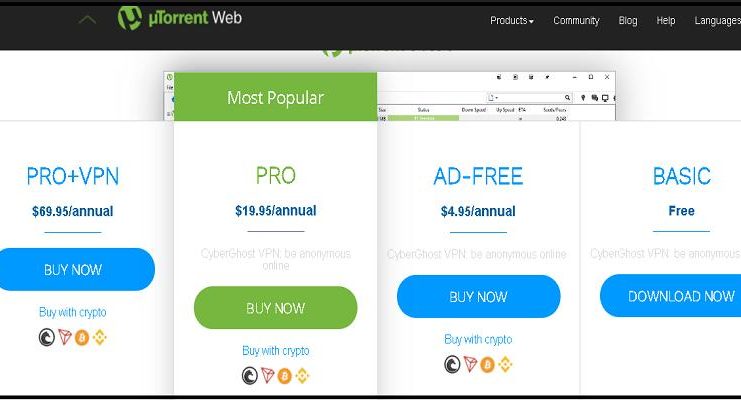Collapse with the up chevron beside the logo

coord(87,20)
